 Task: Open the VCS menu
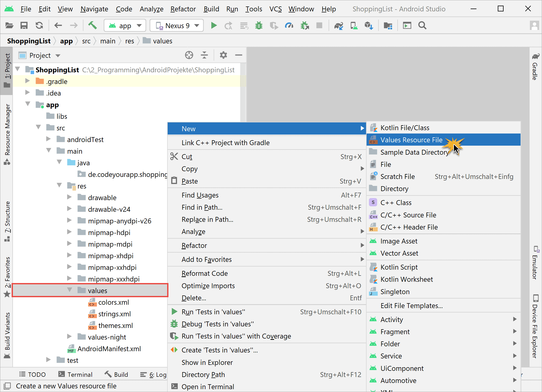(x=275, y=9)
